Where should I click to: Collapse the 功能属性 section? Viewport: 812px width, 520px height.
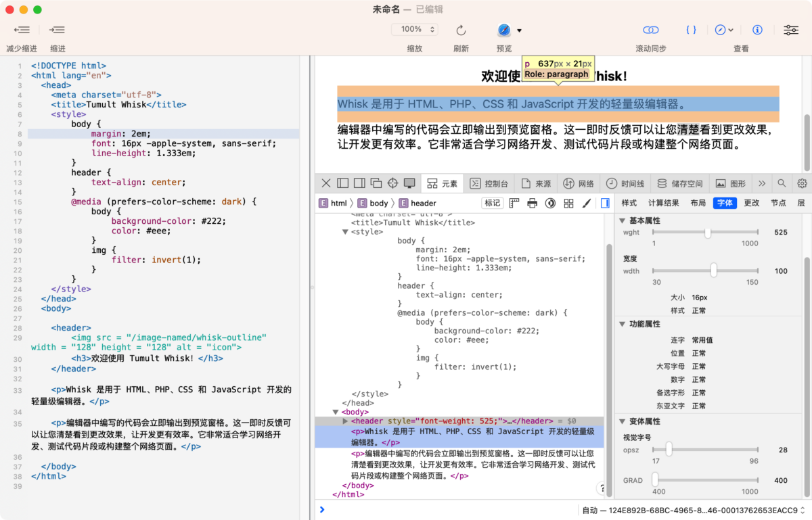click(x=623, y=325)
